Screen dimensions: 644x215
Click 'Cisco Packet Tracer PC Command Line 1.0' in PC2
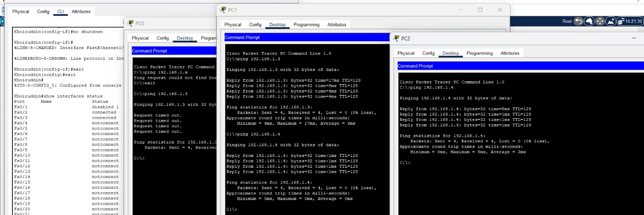pyautogui.click(x=452, y=82)
